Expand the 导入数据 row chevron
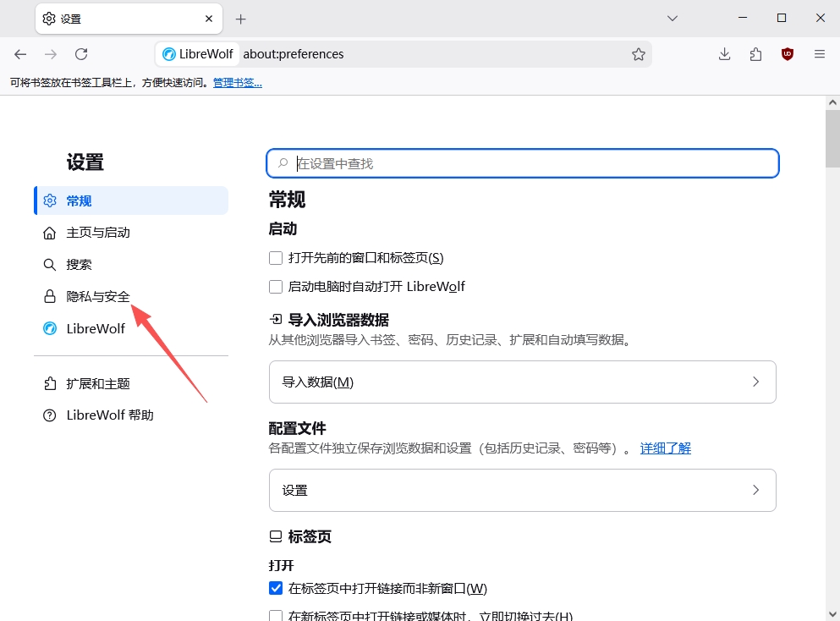This screenshot has height=621, width=840. [x=756, y=382]
